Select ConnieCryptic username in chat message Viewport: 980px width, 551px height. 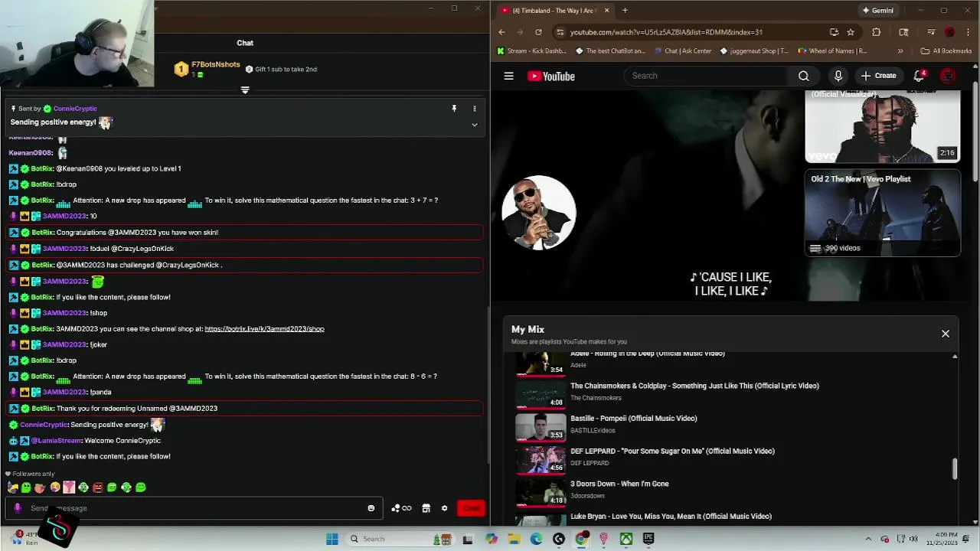pyautogui.click(x=44, y=425)
